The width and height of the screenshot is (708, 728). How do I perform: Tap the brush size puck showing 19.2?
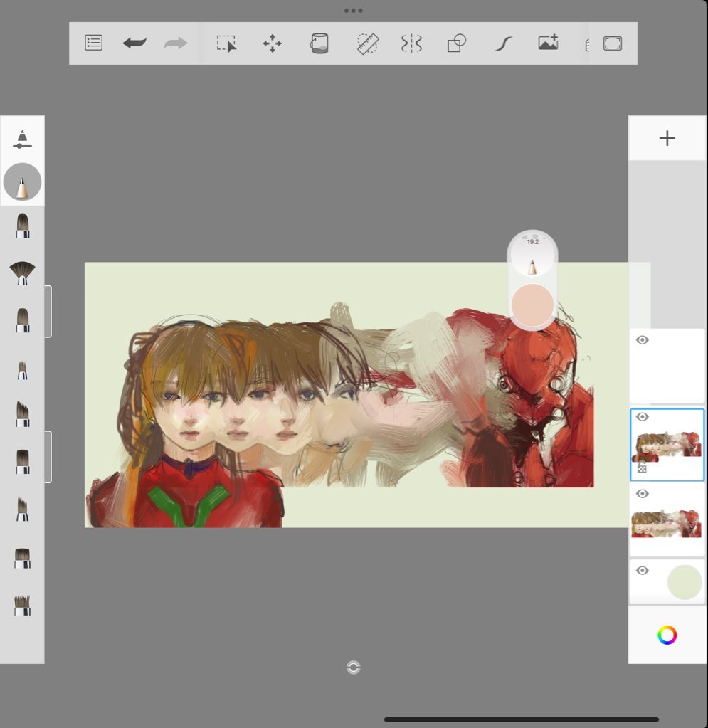pyautogui.click(x=532, y=255)
